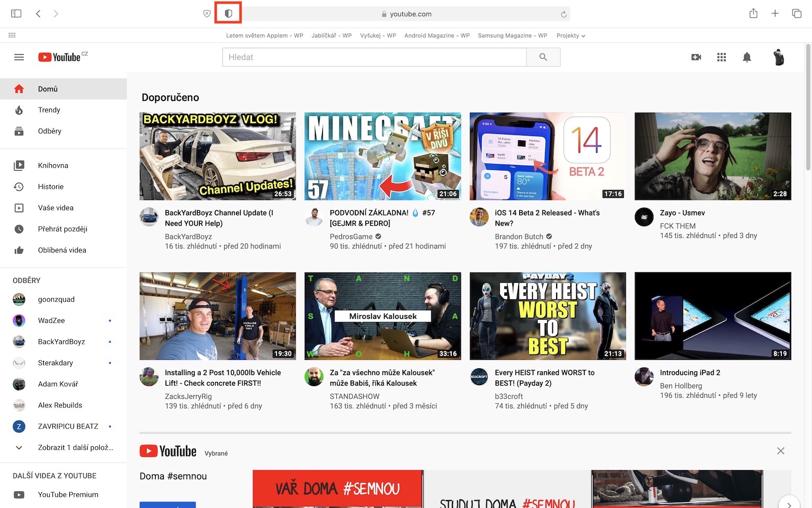Open the shield extension icon left of privacy report
The height and width of the screenshot is (508, 812).
207,14
